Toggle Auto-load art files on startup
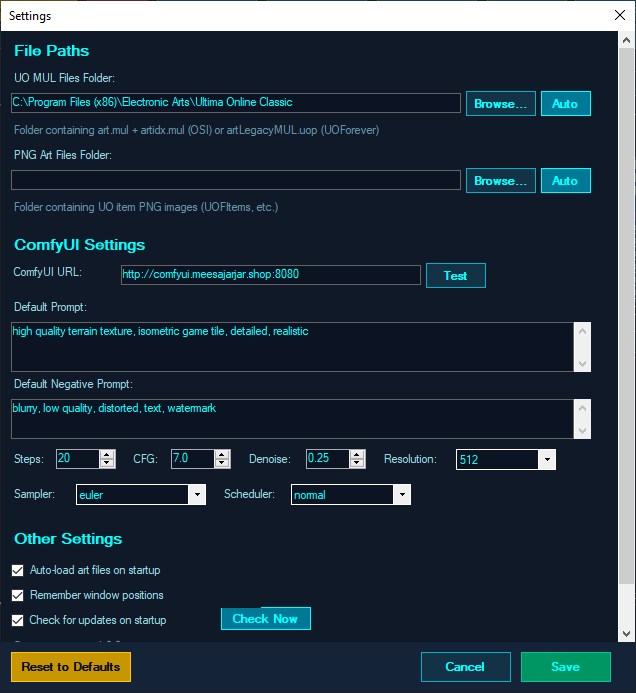Viewport: 636px width, 693px height. tap(18, 571)
